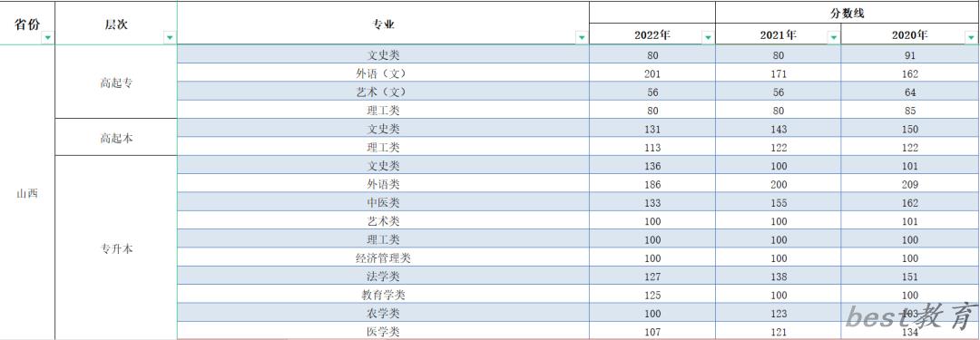Select the merged 山西 province cell

27,192
